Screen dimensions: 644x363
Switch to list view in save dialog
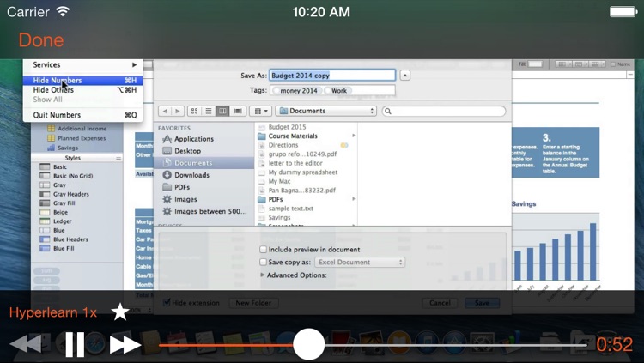[209, 111]
